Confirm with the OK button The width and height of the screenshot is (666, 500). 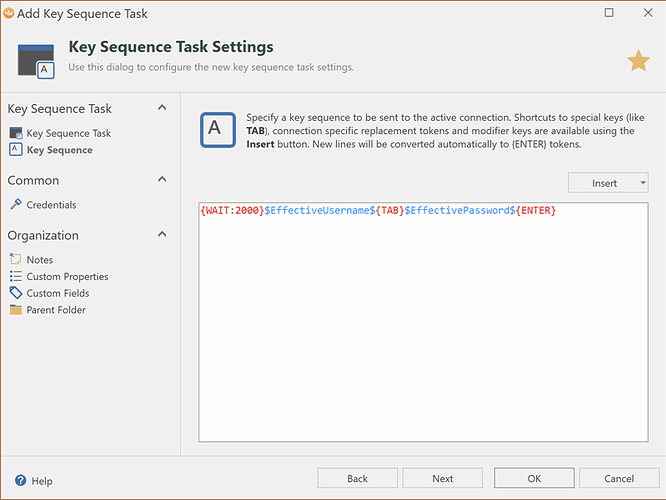[x=534, y=479]
